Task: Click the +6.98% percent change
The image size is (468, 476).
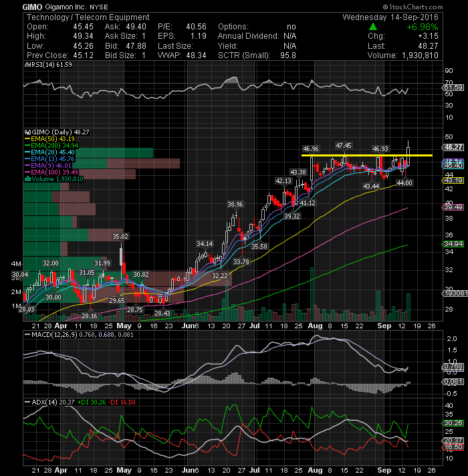Action: pyautogui.click(x=423, y=27)
